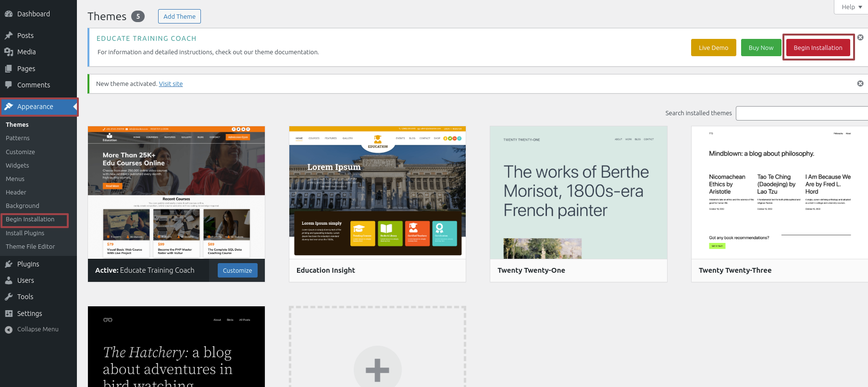Click the Add Theme button

179,16
